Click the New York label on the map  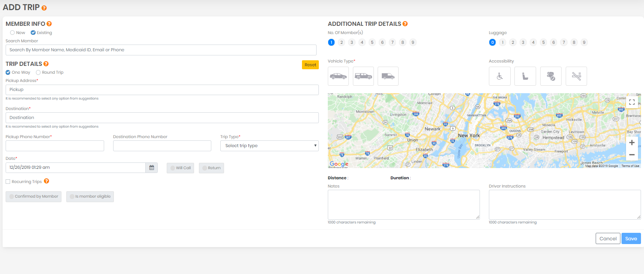tap(469, 136)
